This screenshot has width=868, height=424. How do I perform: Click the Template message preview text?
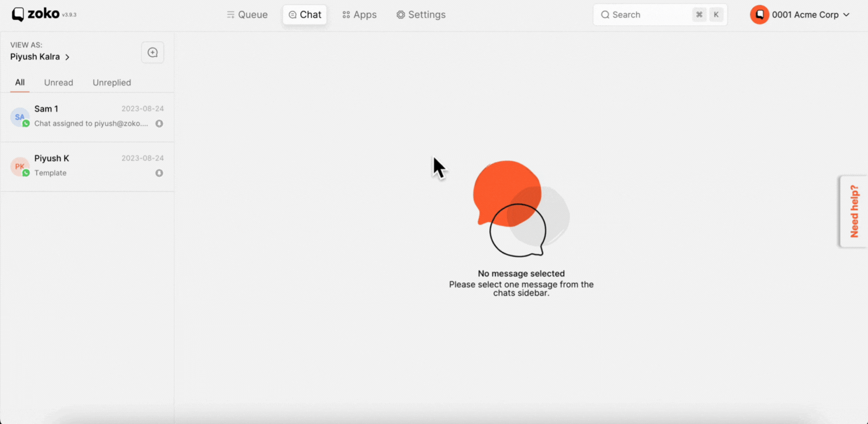(x=50, y=173)
